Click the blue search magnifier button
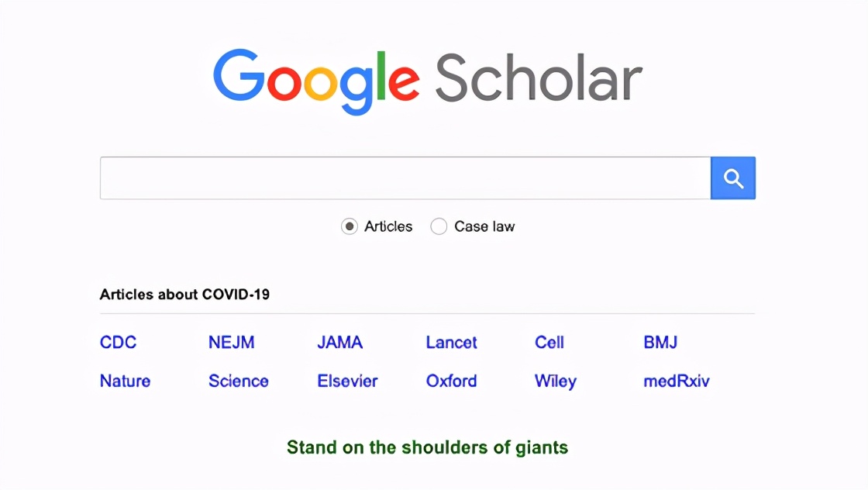 point(732,178)
